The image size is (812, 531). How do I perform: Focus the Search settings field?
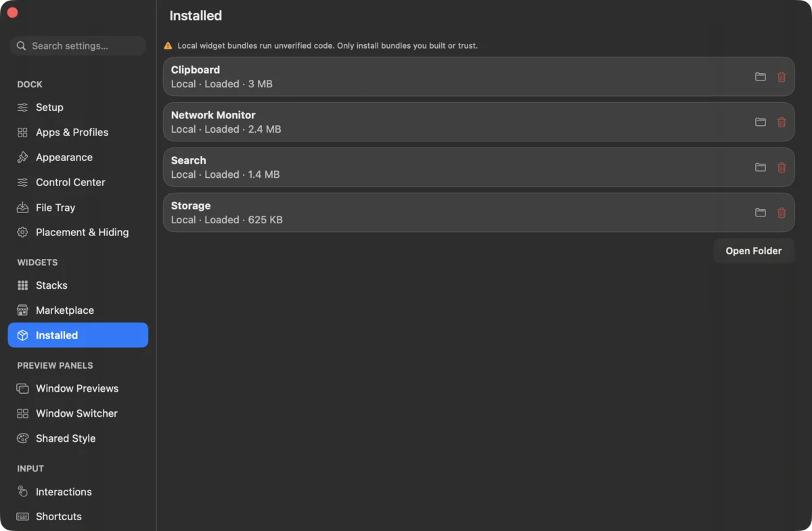tap(78, 46)
